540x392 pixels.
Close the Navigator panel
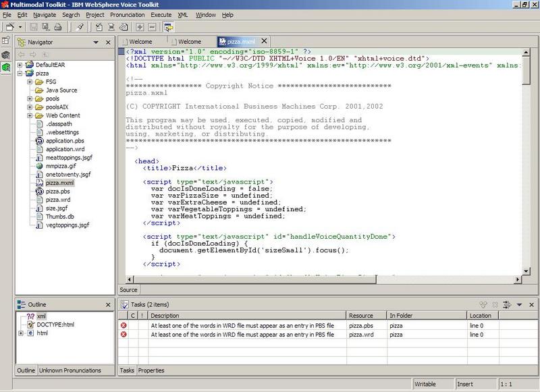pos(108,43)
